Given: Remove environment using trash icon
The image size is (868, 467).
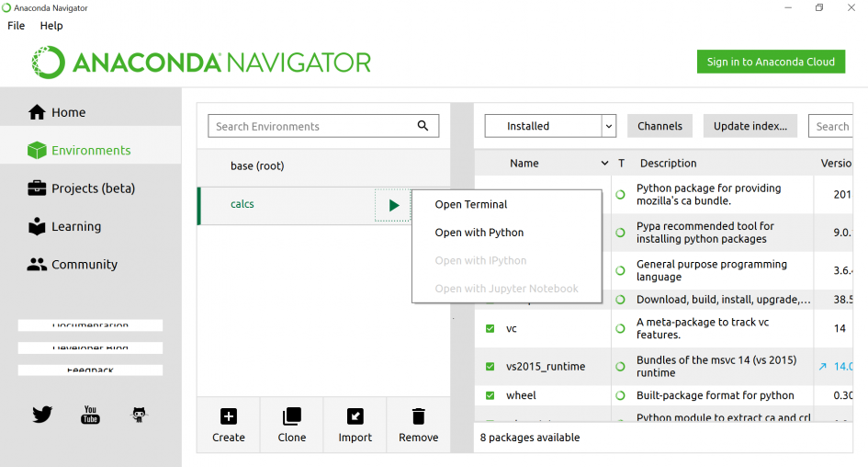Looking at the screenshot, I should [418, 416].
